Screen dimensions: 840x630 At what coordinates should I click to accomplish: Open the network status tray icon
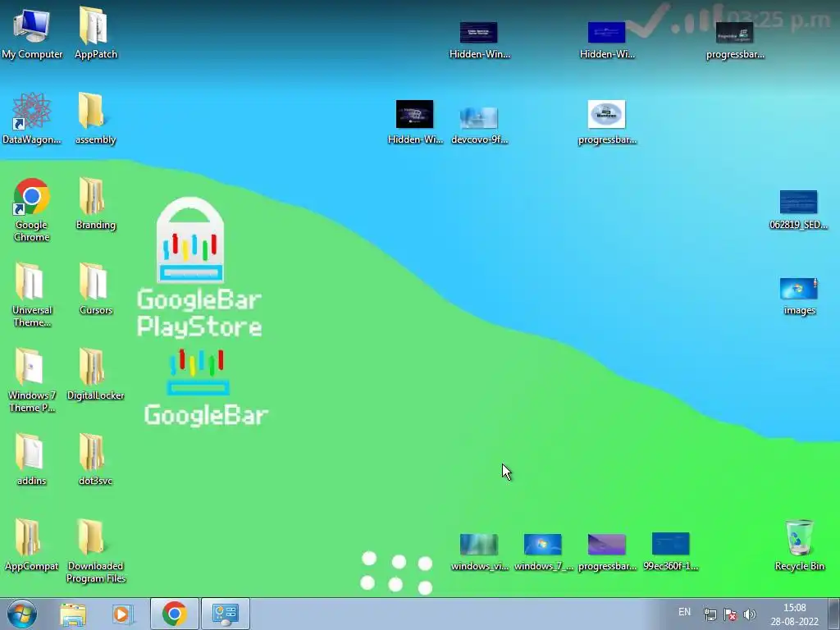710,614
